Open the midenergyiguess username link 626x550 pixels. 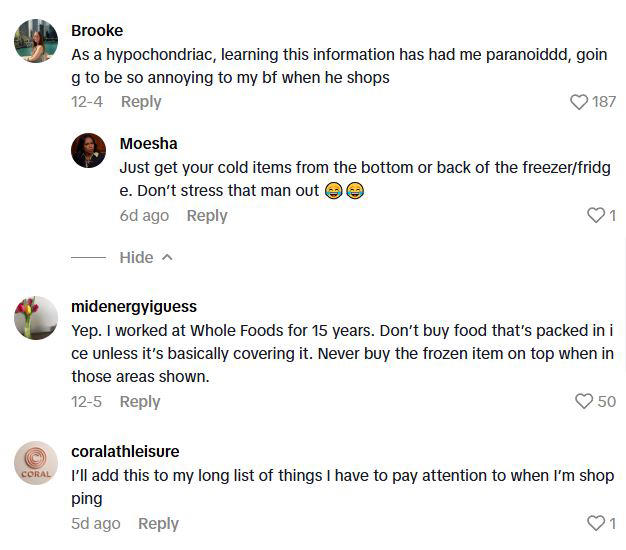coord(134,307)
